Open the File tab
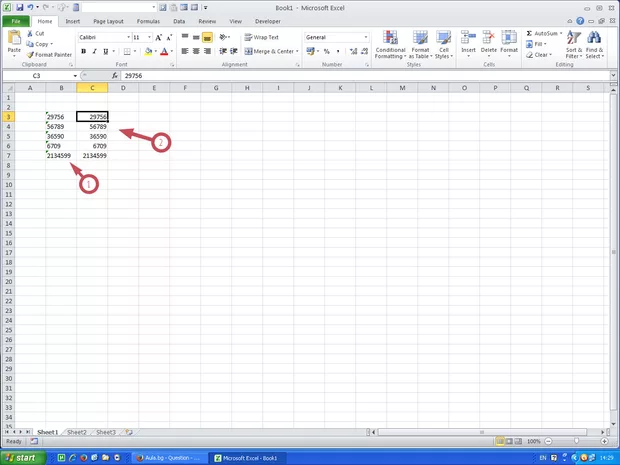This screenshot has height=465, width=620. (x=16, y=21)
